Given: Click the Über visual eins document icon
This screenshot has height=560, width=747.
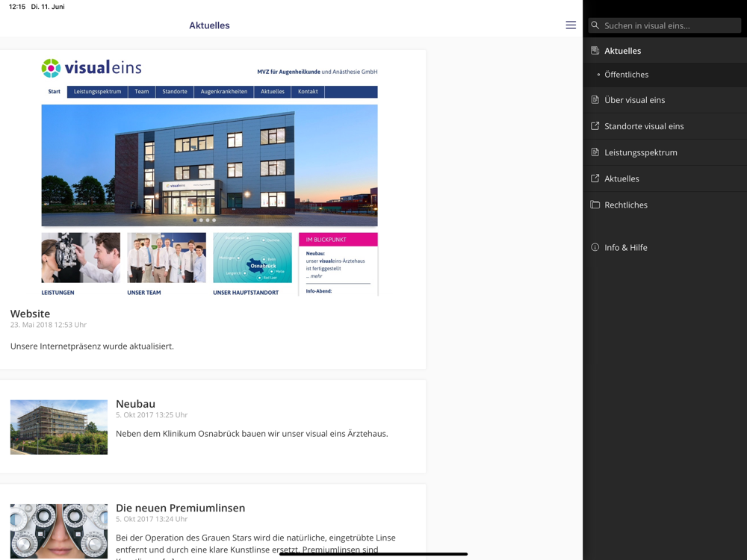Looking at the screenshot, I should 595,99.
